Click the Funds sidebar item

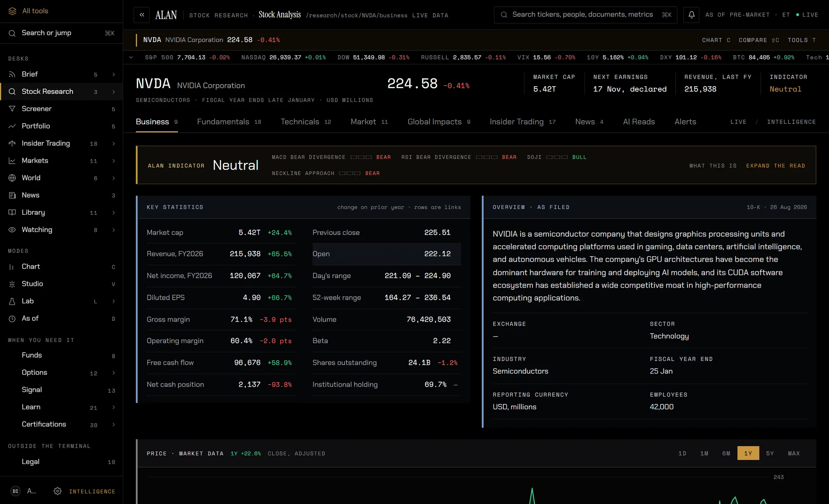point(61,355)
